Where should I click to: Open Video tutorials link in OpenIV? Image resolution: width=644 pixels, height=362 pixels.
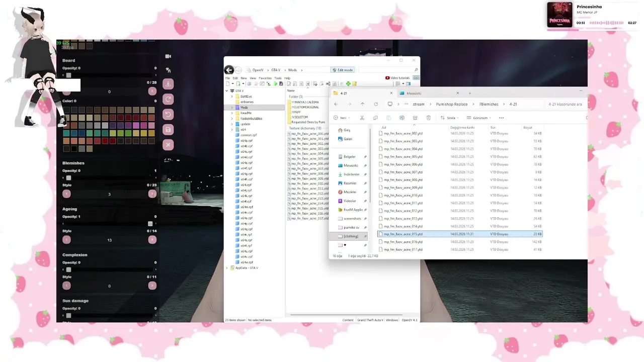tap(397, 78)
